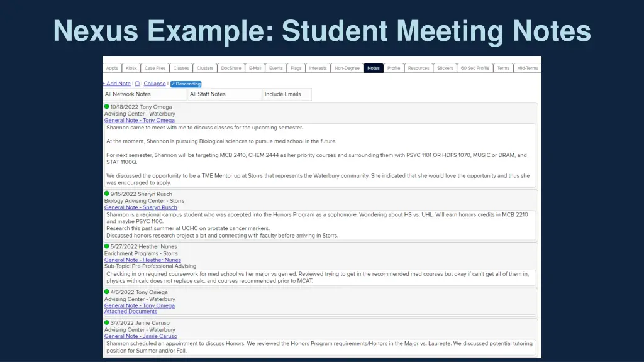644x362 pixels.
Task: Switch to the Interests tab
Action: (318, 68)
